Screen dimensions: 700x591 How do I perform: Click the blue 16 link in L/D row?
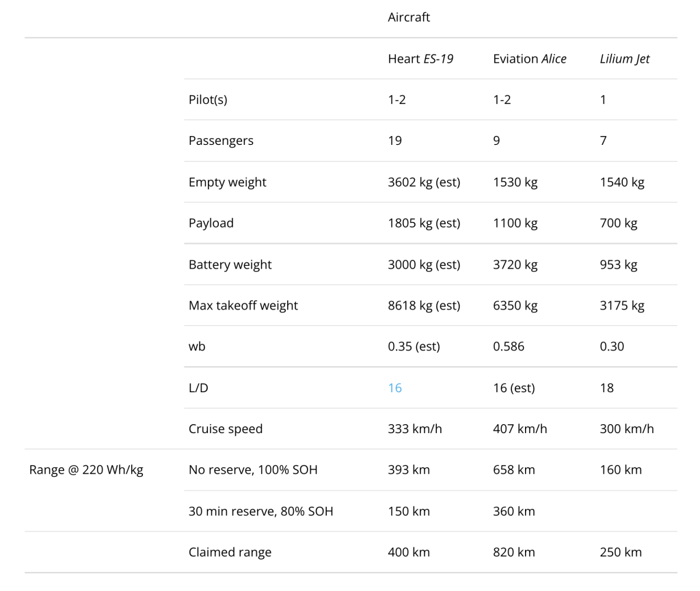(395, 388)
